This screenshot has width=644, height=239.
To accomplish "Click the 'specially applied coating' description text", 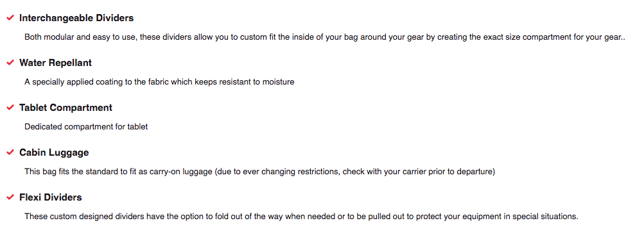I will click(159, 82).
